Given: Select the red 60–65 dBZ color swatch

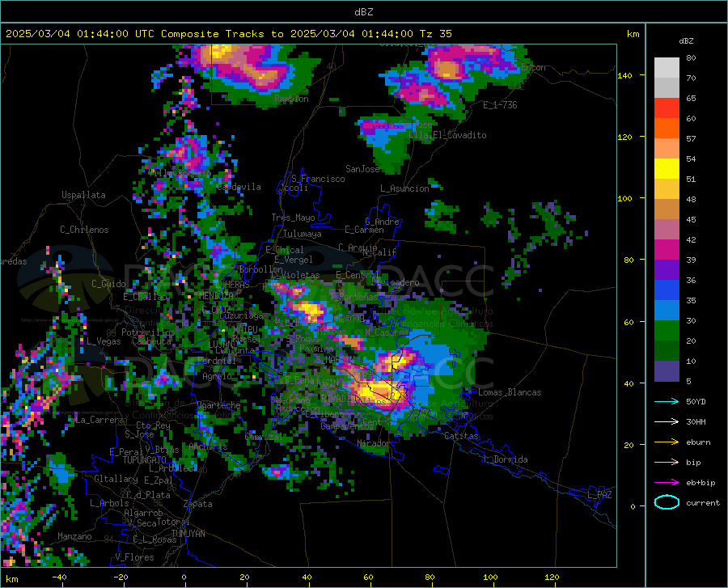Looking at the screenshot, I should pos(667,108).
